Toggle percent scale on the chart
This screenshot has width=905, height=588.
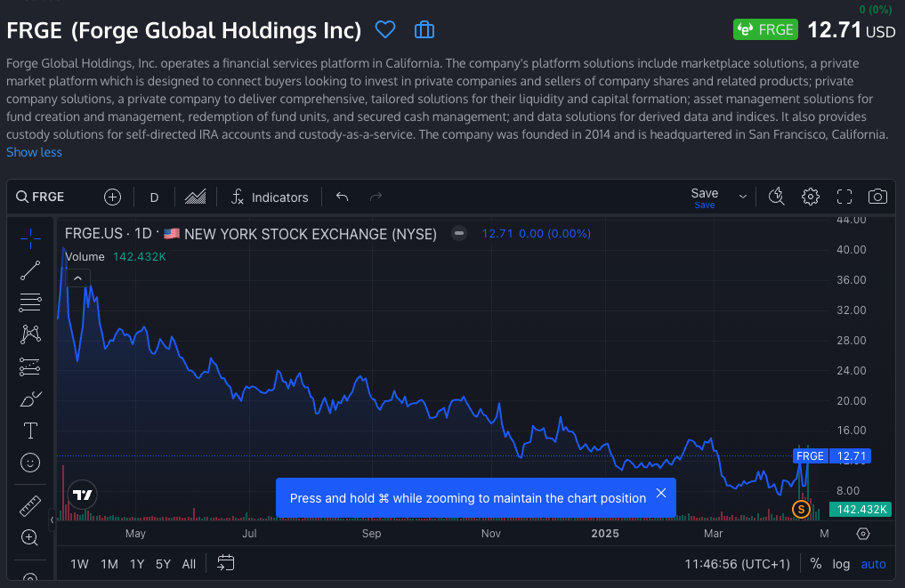[x=816, y=563]
